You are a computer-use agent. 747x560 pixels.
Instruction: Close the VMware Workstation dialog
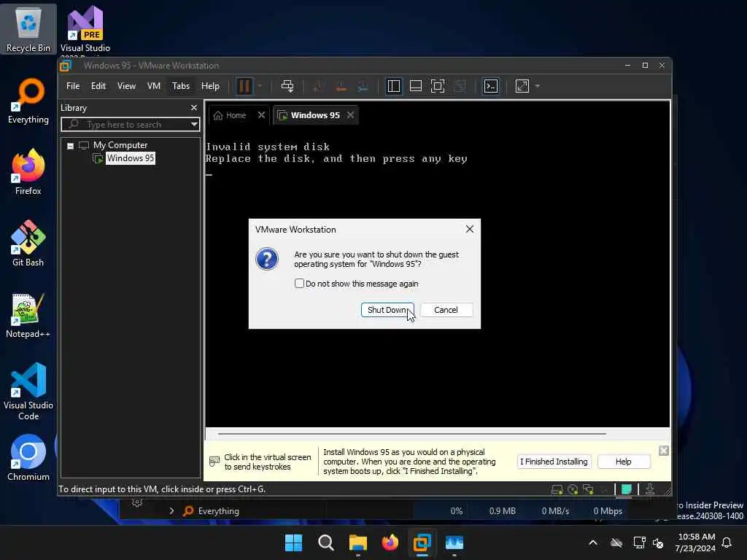pyautogui.click(x=469, y=229)
